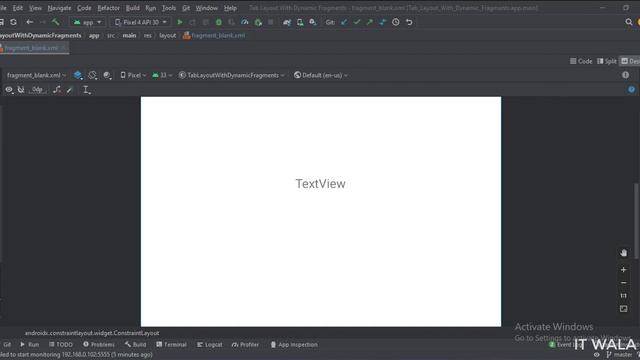Click the Debug app bug icon
The image size is (640, 360).
(x=219, y=22)
